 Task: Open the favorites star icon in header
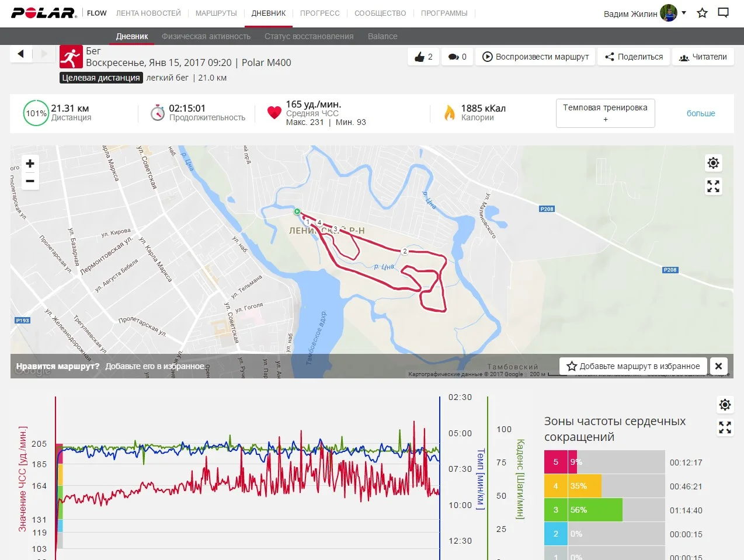point(702,13)
